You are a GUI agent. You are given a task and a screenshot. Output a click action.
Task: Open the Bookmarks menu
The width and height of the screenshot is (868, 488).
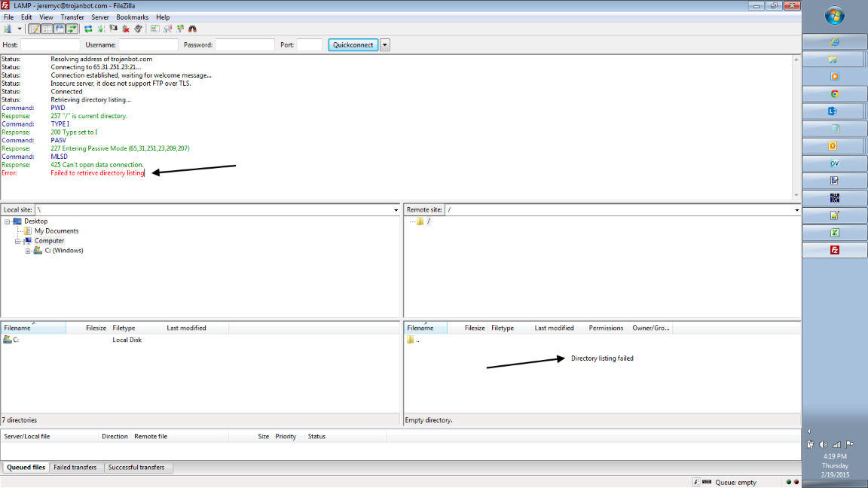[133, 17]
